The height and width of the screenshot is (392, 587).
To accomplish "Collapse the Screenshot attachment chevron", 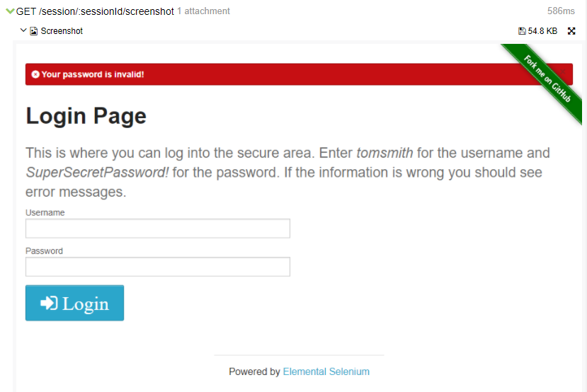I will [x=23, y=30].
